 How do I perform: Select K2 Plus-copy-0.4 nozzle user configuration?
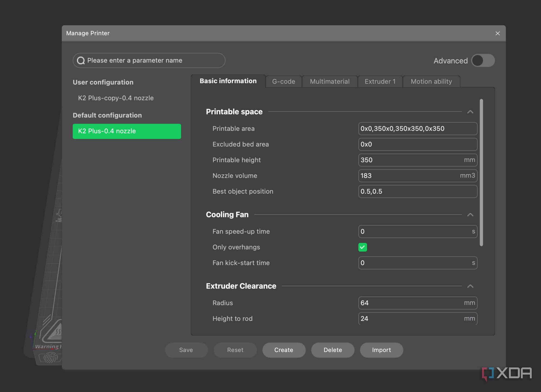[127, 98]
